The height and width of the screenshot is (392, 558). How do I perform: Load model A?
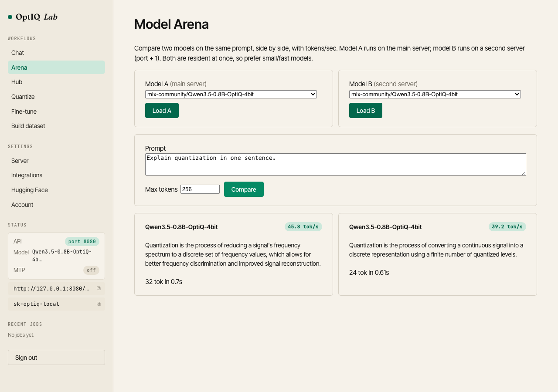pyautogui.click(x=162, y=111)
